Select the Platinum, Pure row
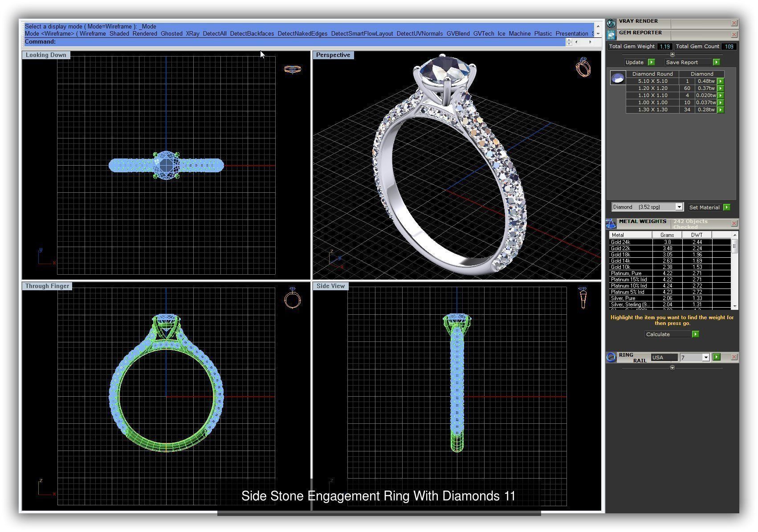Image resolution: width=758 pixels, height=532 pixels. (x=670, y=273)
